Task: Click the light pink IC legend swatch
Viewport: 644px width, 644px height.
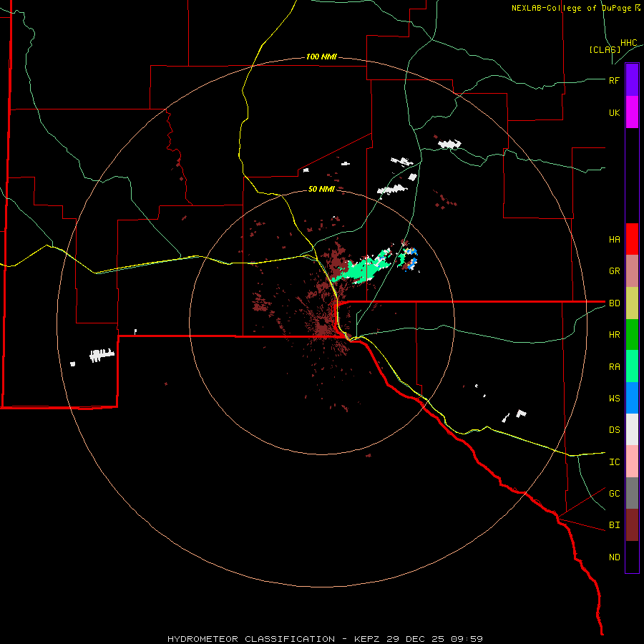Action: pyautogui.click(x=632, y=462)
